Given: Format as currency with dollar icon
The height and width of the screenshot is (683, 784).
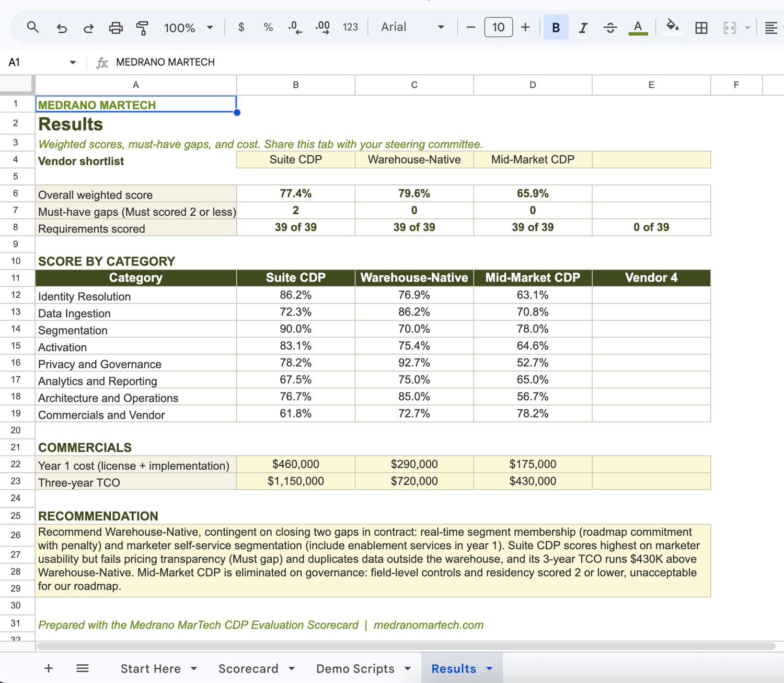Looking at the screenshot, I should [241, 27].
